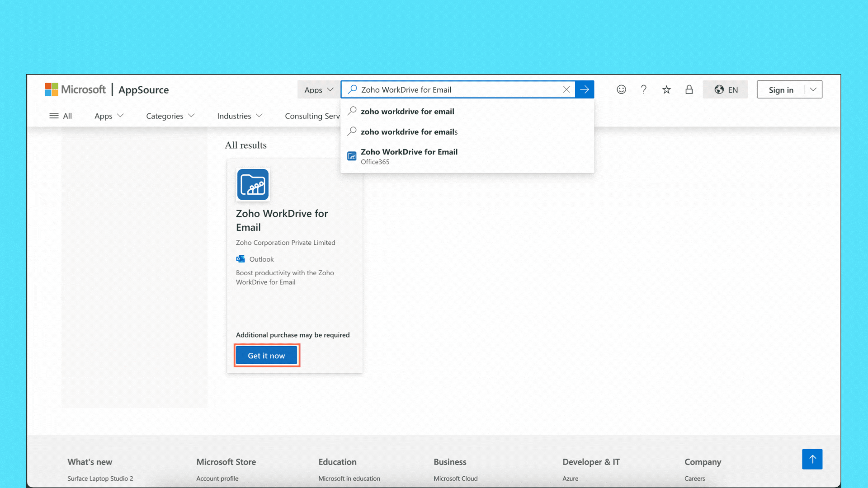
Task: Open the Azure footer link
Action: (570, 479)
